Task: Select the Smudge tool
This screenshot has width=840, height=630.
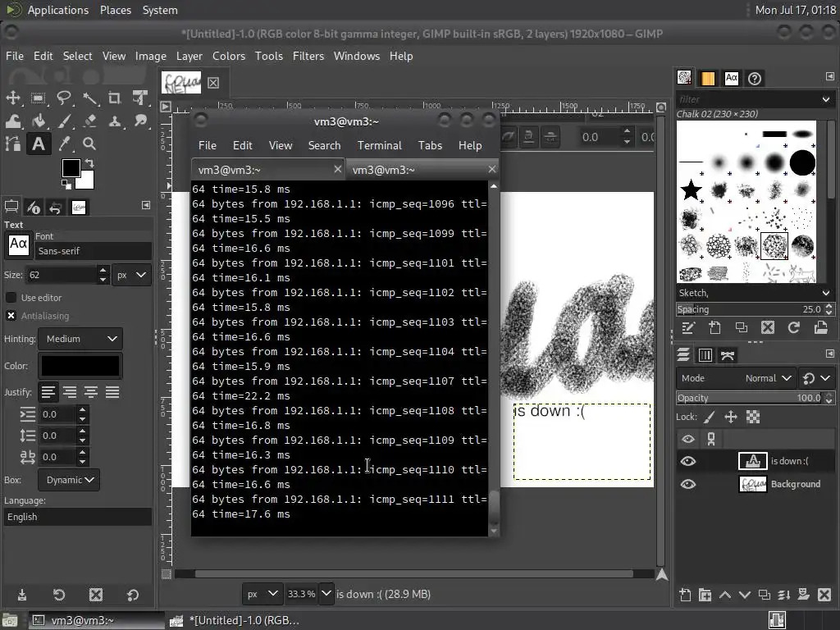Action: (140, 121)
